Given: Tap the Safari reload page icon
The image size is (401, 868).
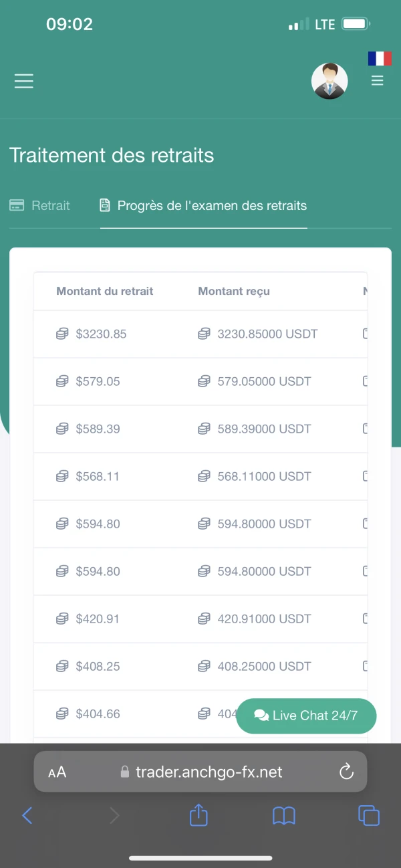Looking at the screenshot, I should tap(346, 772).
